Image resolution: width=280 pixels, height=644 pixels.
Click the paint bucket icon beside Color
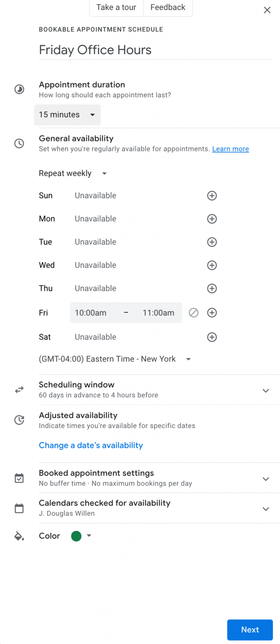click(x=19, y=535)
